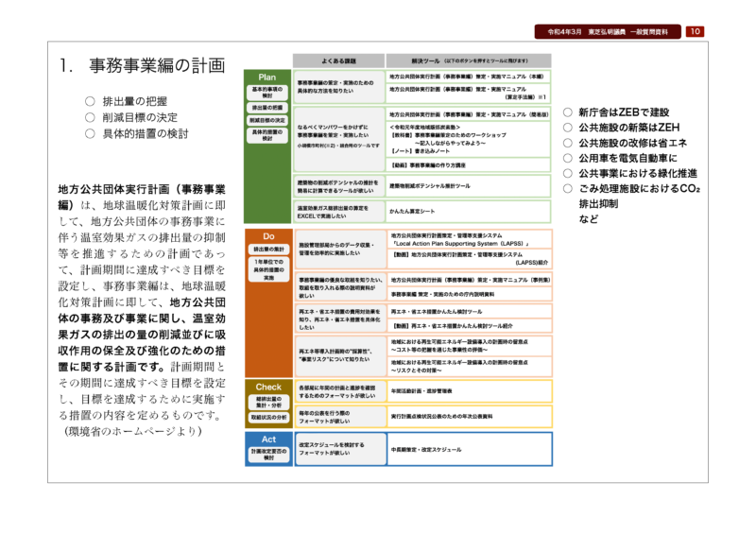Select the 公用車を電気自動車に bullet circle
This screenshot has height=534, width=756.
(x=568, y=158)
